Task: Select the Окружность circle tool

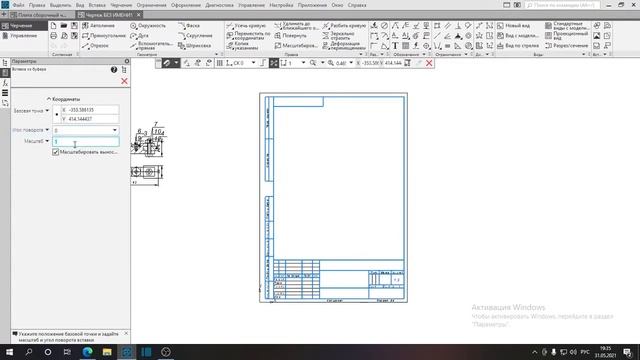Action: pyautogui.click(x=148, y=26)
